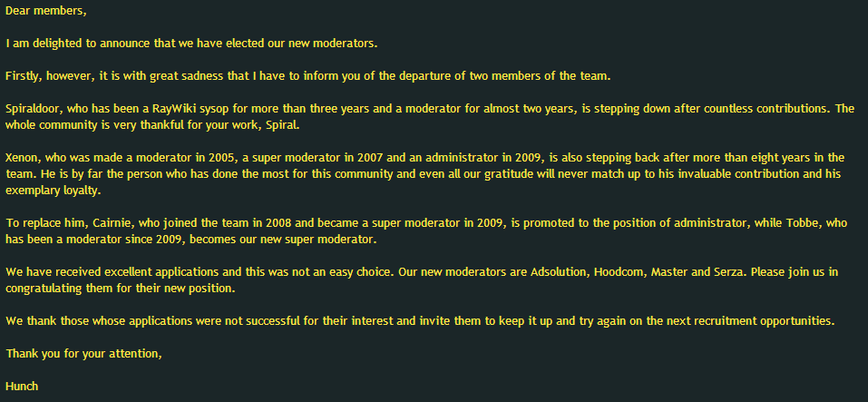Click the 'Dear members,' greeting text

click(46, 11)
